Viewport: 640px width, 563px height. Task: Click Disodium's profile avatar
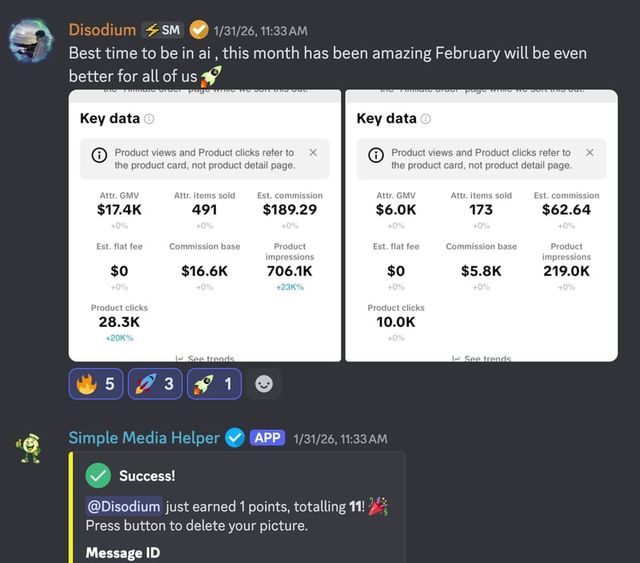pos(31,40)
